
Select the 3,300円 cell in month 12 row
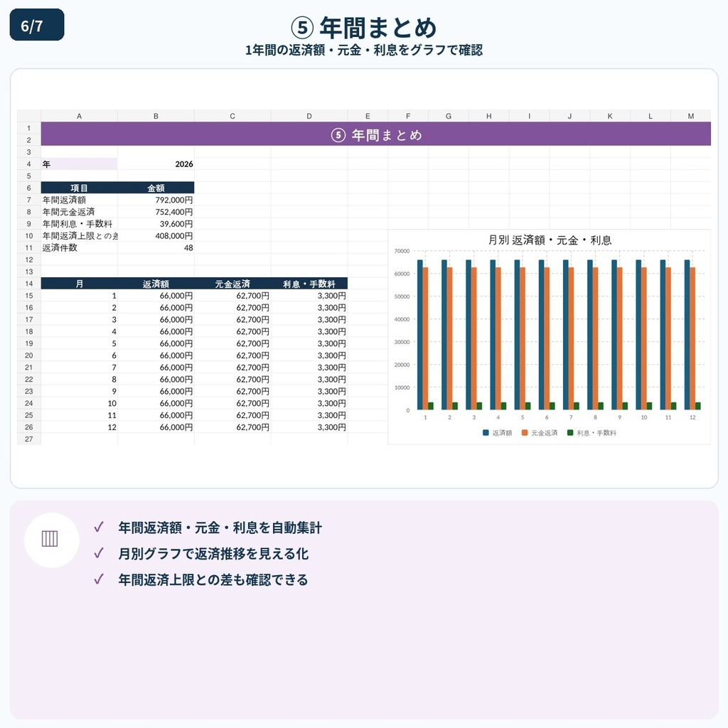tap(309, 427)
